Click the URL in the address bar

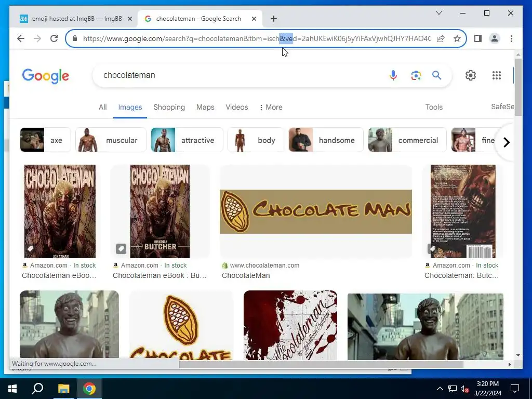coord(257,38)
